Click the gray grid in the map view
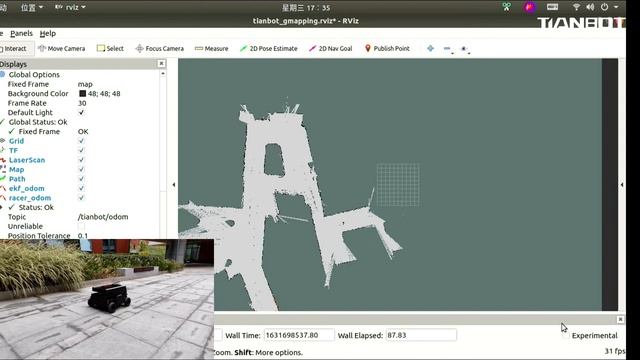The height and width of the screenshot is (360, 640). click(398, 184)
